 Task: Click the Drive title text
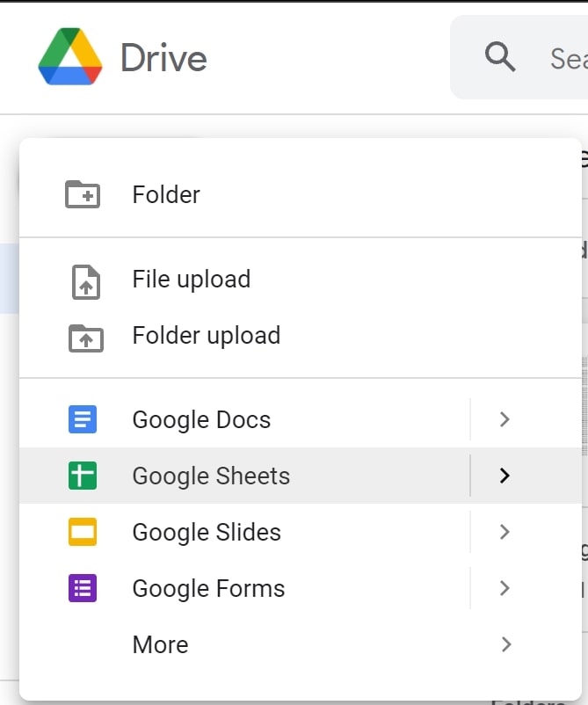pos(163,57)
